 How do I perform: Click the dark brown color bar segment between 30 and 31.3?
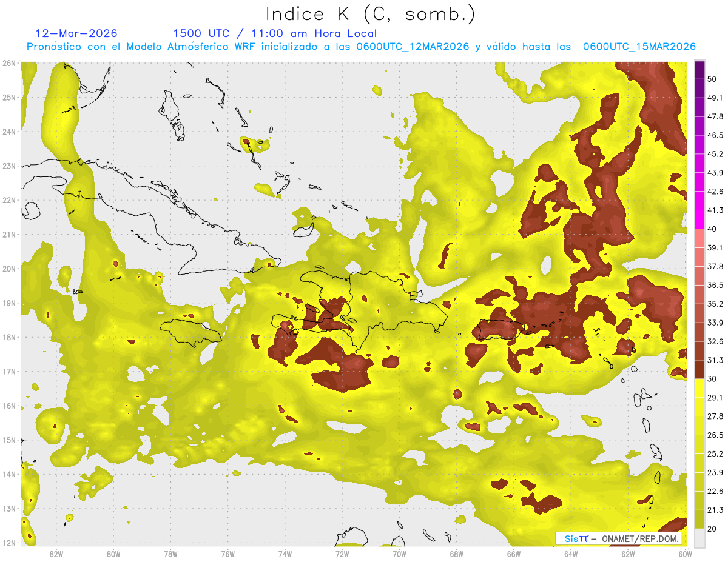click(699, 370)
